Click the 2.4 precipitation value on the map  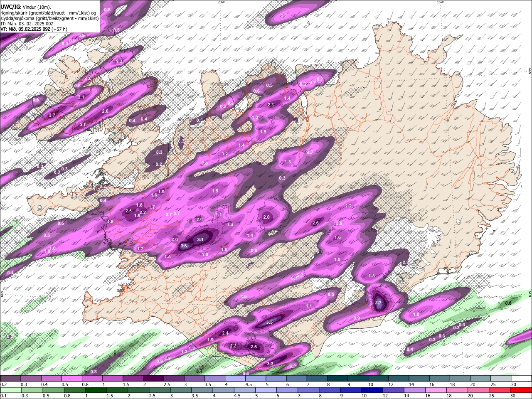[225, 333]
